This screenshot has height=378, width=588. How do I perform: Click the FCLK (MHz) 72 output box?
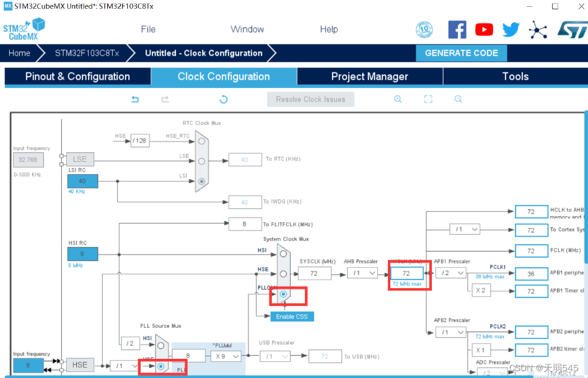click(532, 251)
